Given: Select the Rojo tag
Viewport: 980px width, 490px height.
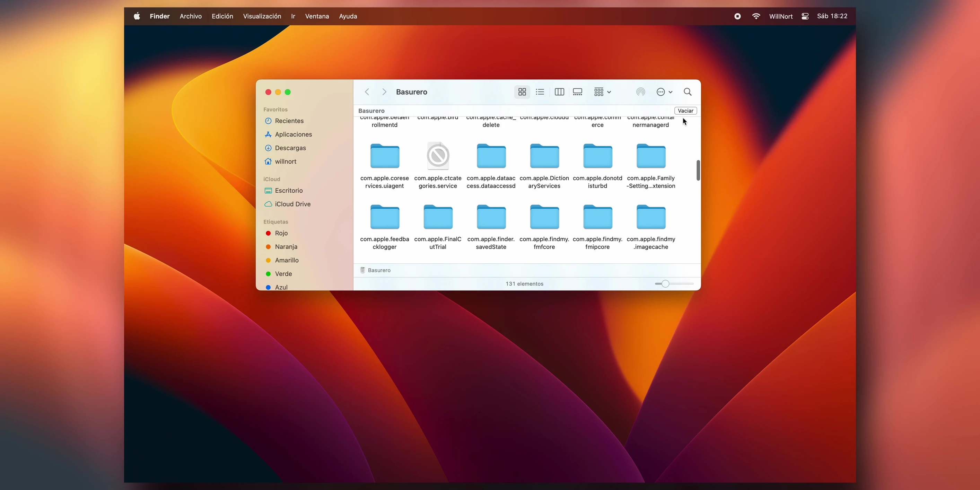Looking at the screenshot, I should point(281,233).
